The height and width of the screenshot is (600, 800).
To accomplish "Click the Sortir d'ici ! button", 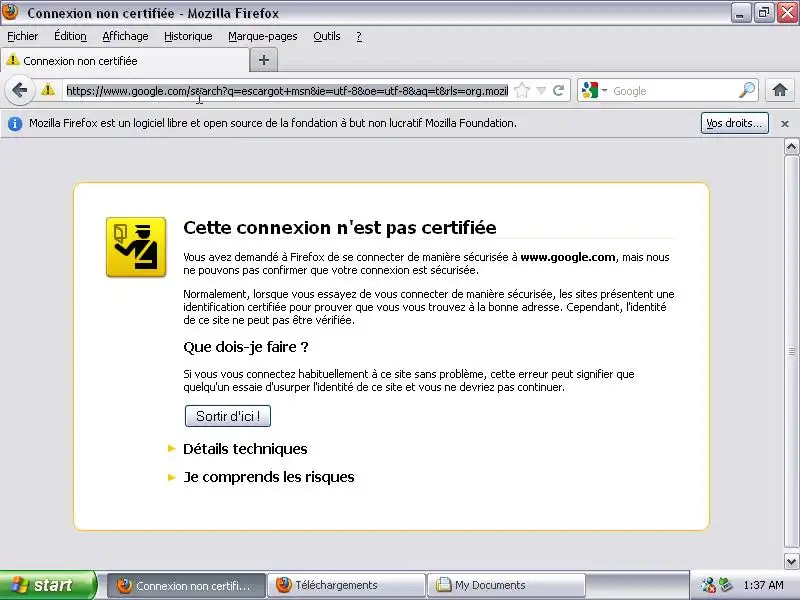I will (x=228, y=416).
